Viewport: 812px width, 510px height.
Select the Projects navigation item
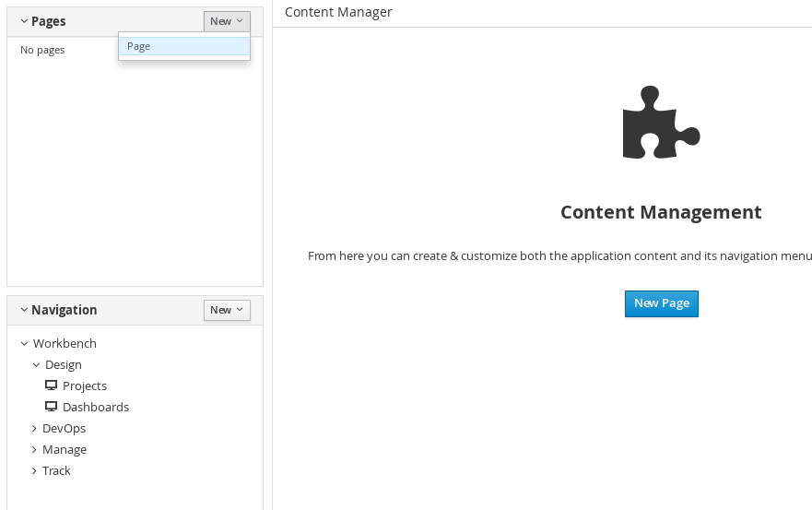pos(85,385)
